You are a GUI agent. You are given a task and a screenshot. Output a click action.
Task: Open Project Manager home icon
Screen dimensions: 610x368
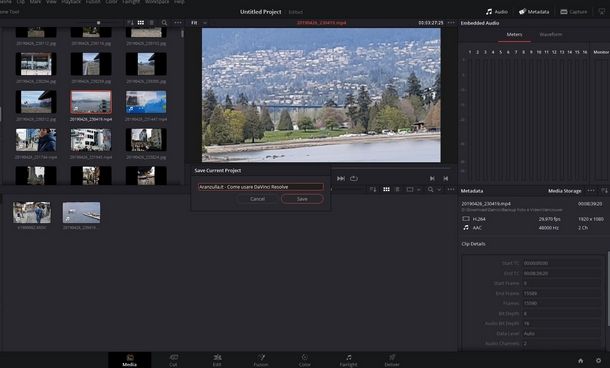click(580, 361)
